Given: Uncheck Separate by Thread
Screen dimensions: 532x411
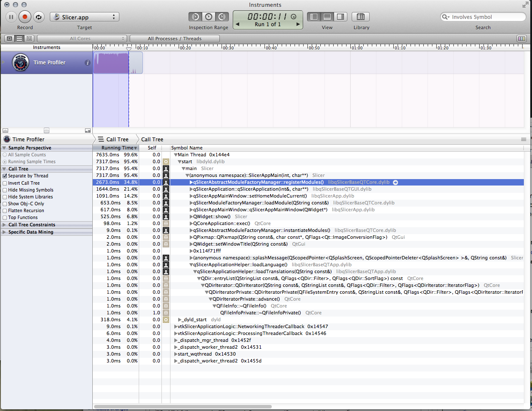Looking at the screenshot, I should click(x=5, y=176).
